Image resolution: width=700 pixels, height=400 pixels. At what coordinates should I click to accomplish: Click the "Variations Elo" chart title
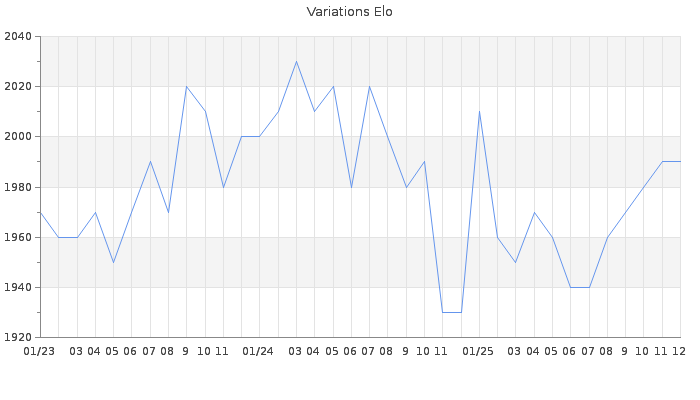point(349,12)
